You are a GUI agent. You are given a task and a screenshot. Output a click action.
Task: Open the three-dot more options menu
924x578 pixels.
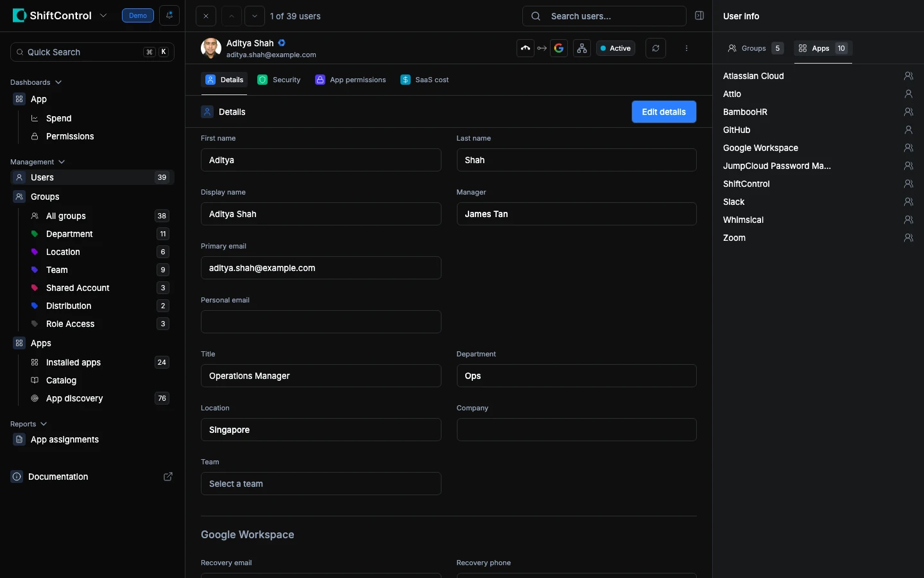687,48
